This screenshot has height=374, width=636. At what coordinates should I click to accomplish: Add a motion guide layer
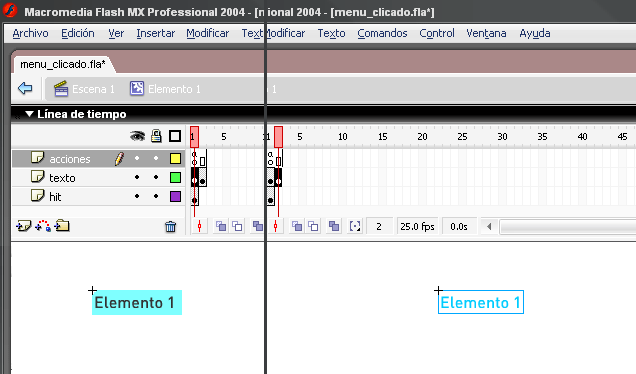pyautogui.click(x=43, y=226)
